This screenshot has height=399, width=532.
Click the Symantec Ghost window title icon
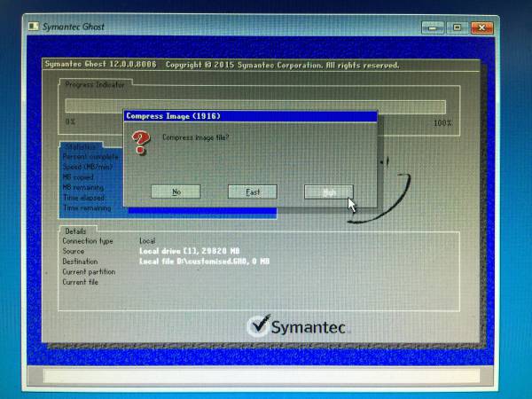click(x=34, y=27)
